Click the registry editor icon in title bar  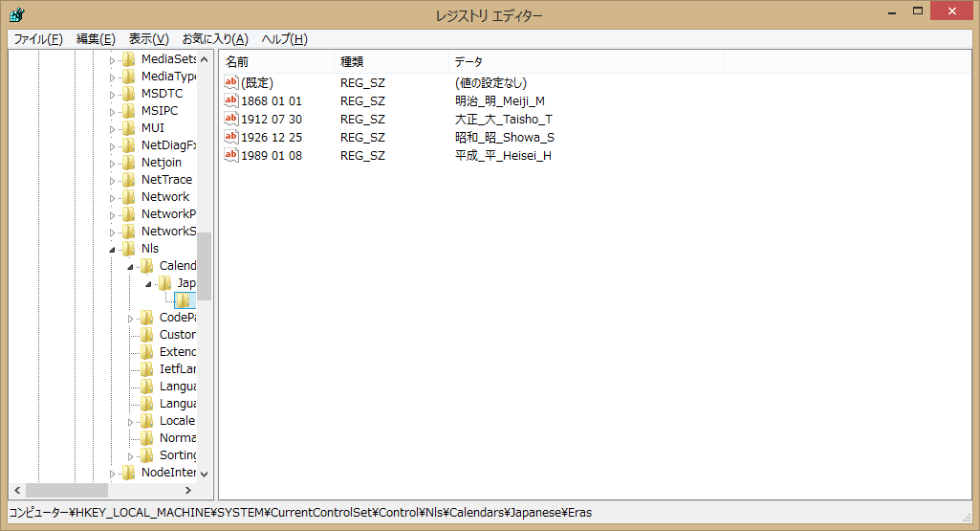[x=17, y=15]
